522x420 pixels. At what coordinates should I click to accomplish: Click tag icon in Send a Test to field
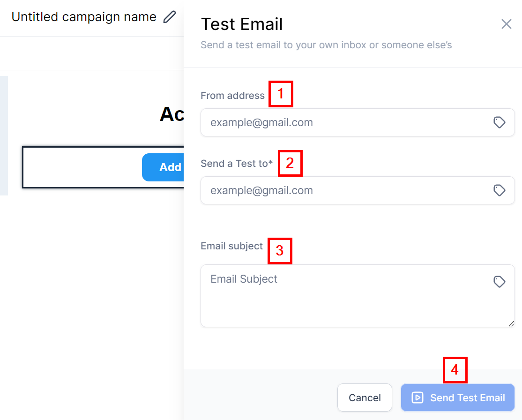click(499, 190)
